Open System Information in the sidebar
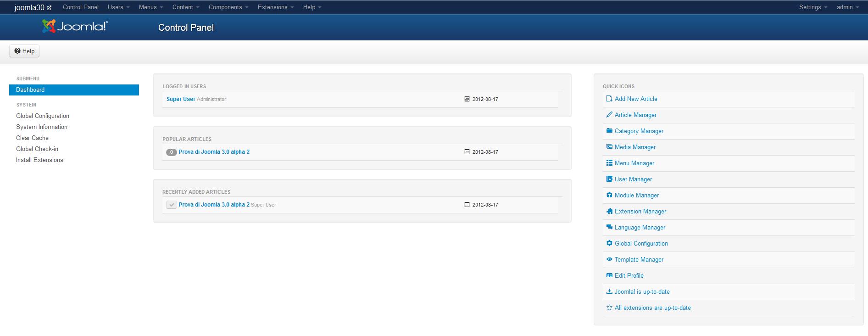The height and width of the screenshot is (336, 868). coord(42,127)
